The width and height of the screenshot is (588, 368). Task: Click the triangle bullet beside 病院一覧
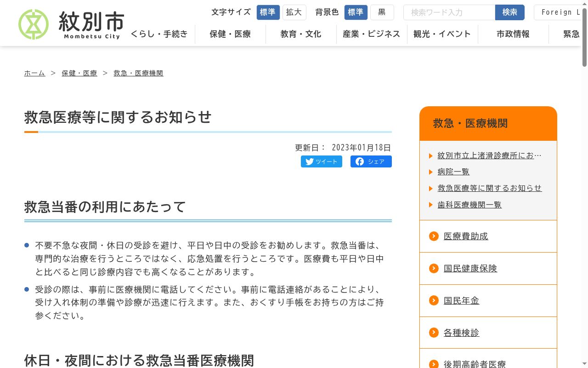click(431, 172)
